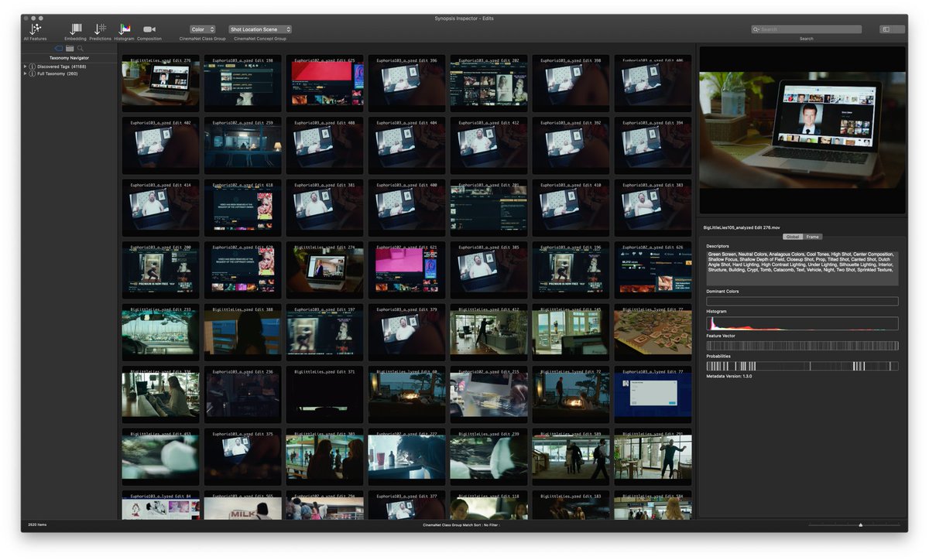929x560 pixels.
Task: Select thumbnail BigLittleLies Edit 276
Action: (160, 84)
